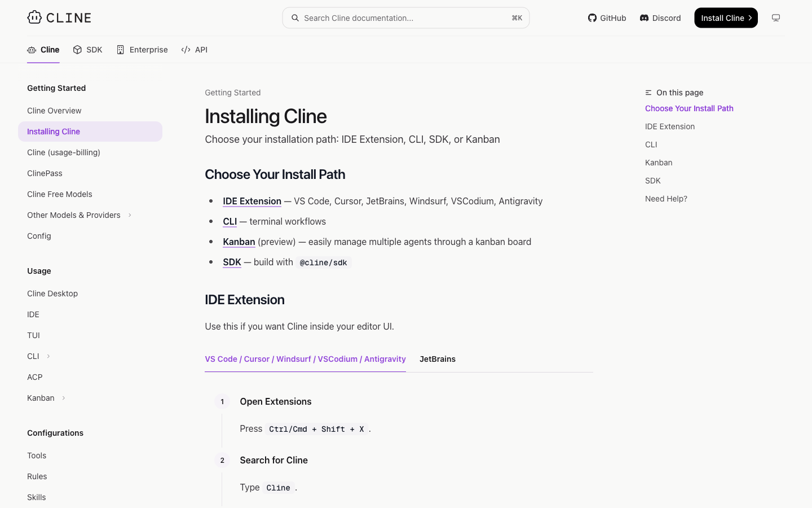
Task: Click the On this page list icon
Action: (648, 93)
